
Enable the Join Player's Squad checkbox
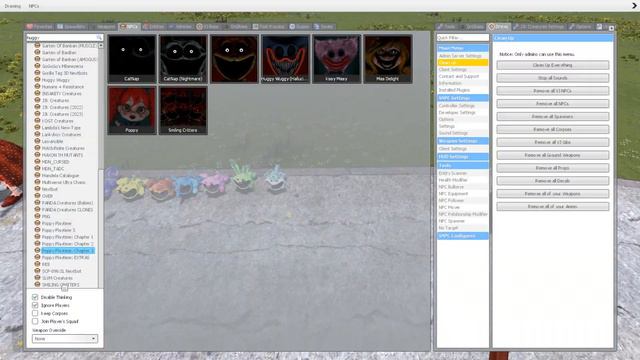tap(35, 321)
